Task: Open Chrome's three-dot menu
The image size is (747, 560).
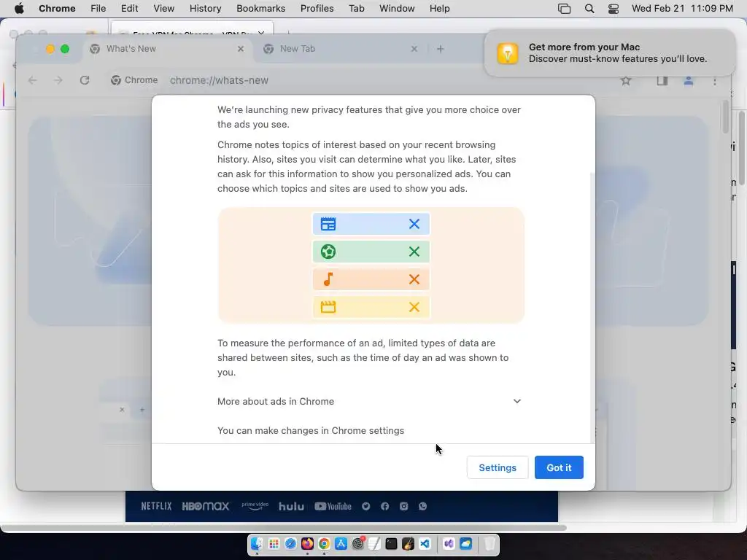Action: tap(715, 81)
